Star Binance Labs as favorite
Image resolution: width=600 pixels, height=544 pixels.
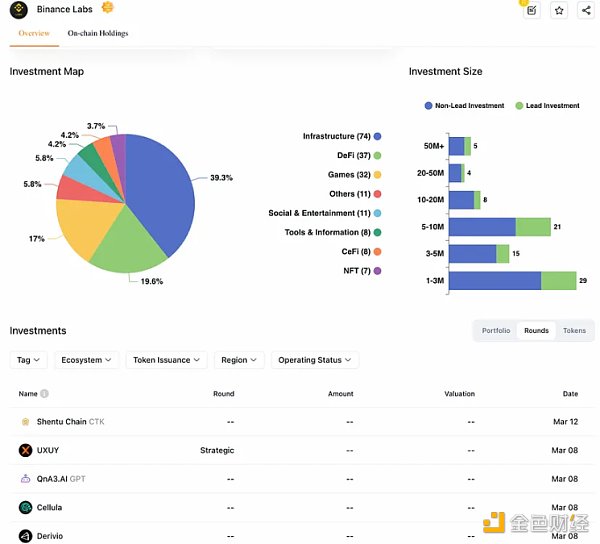pyautogui.click(x=559, y=10)
